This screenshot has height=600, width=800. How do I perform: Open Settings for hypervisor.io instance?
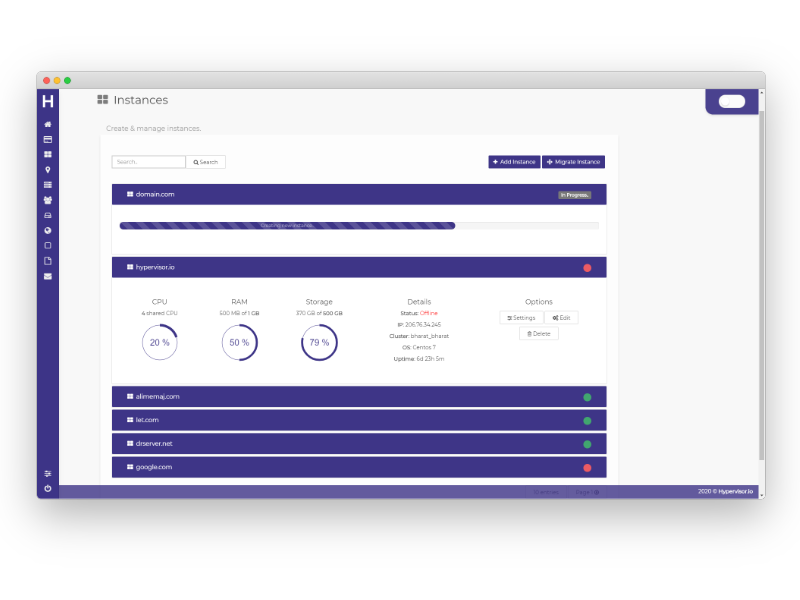click(x=521, y=318)
